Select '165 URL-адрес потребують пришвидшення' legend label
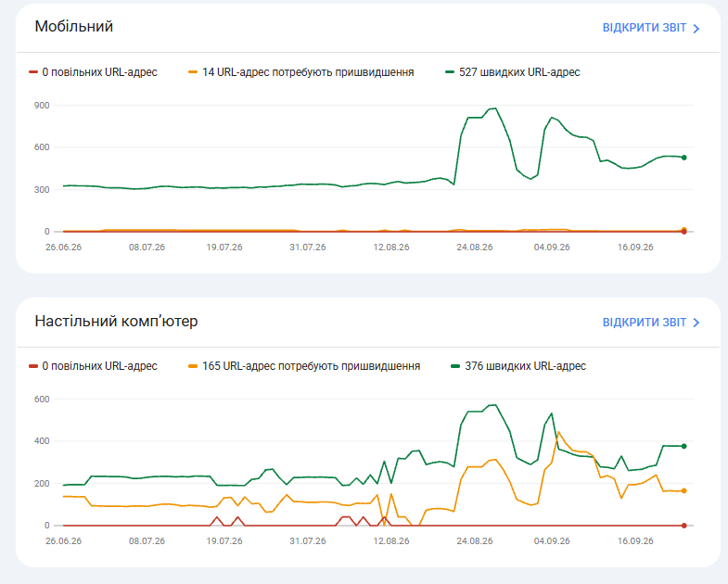The image size is (728, 584). coord(311,366)
